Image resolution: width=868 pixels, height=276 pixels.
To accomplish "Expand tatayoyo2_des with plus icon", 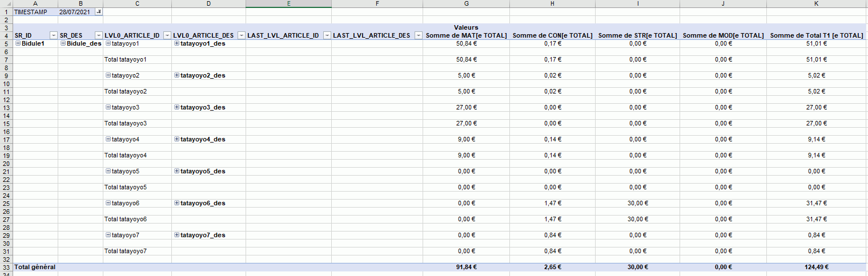I will pos(177,75).
